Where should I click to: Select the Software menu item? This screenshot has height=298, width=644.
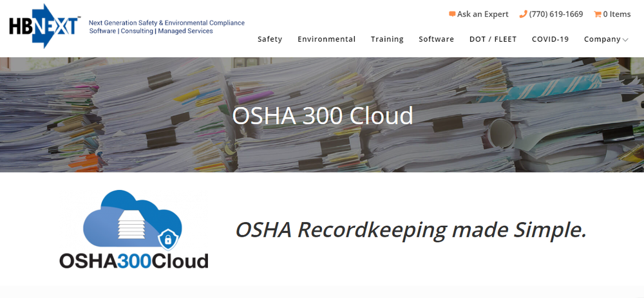click(436, 39)
